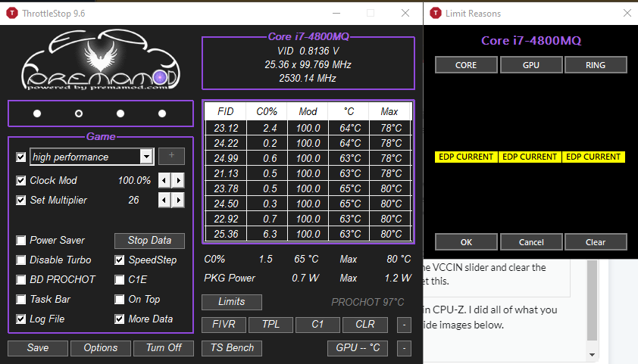
Task: Open the Limits button
Action: [x=232, y=302]
